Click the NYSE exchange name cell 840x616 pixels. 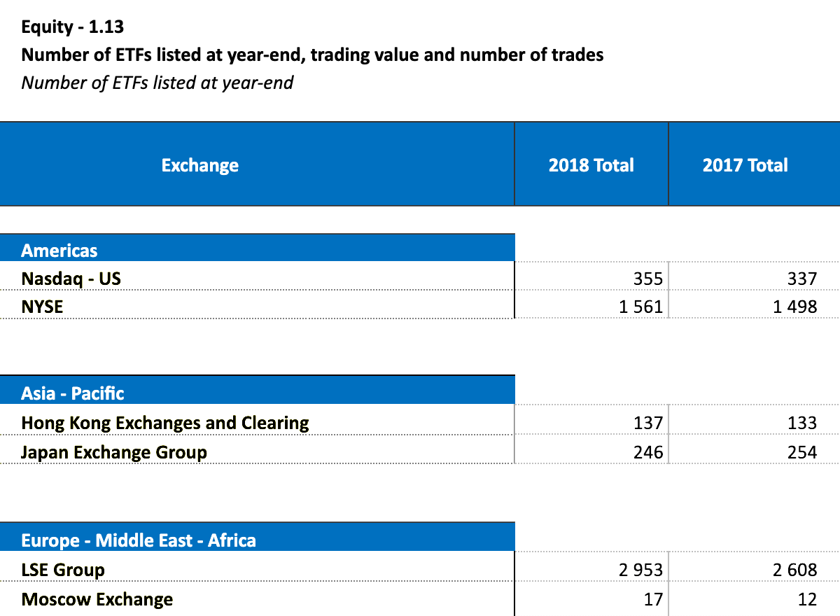click(x=42, y=306)
